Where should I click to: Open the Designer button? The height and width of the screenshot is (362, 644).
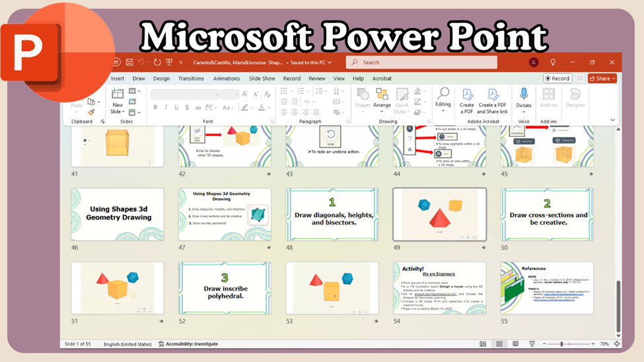575,98
